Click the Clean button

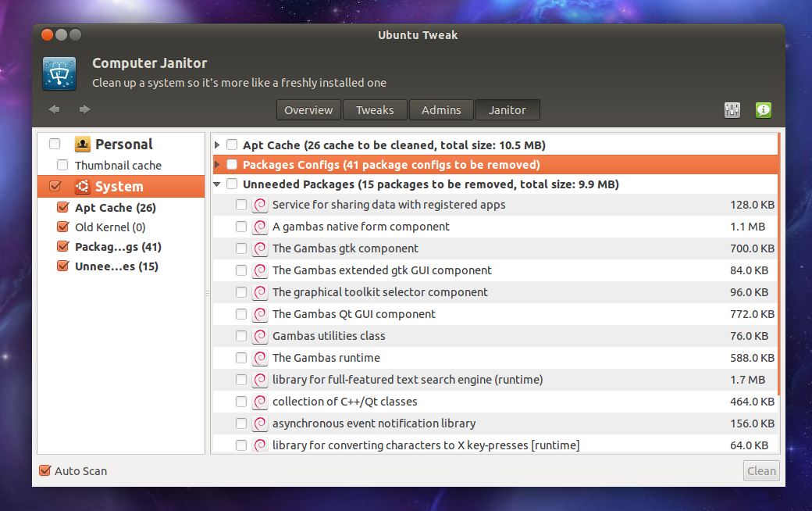click(x=761, y=470)
